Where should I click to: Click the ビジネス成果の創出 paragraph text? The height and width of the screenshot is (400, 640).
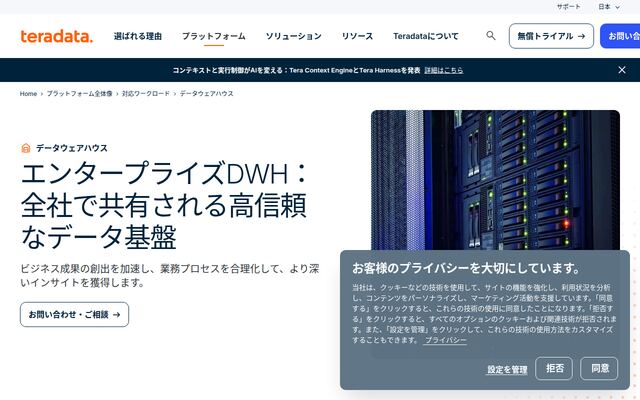(170, 276)
